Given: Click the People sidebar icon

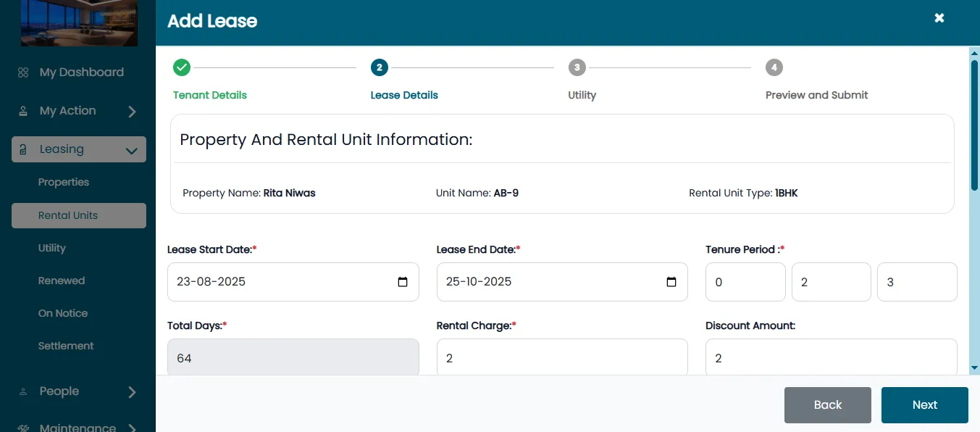Looking at the screenshot, I should (x=23, y=391).
